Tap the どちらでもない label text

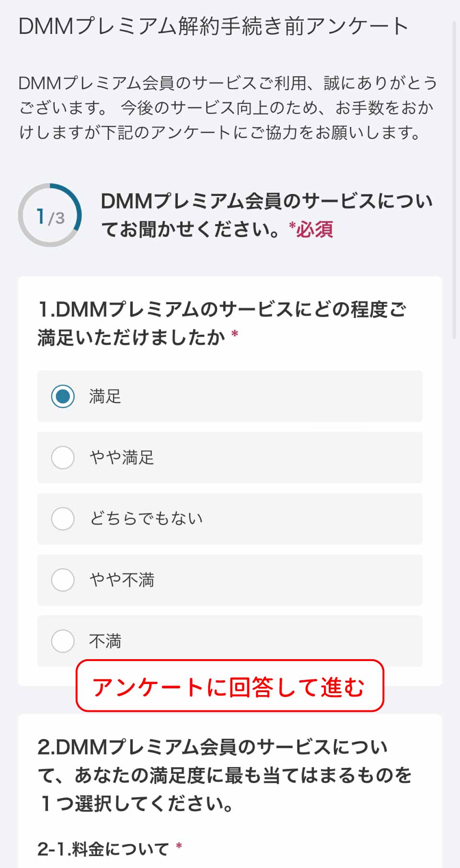pyautogui.click(x=146, y=519)
